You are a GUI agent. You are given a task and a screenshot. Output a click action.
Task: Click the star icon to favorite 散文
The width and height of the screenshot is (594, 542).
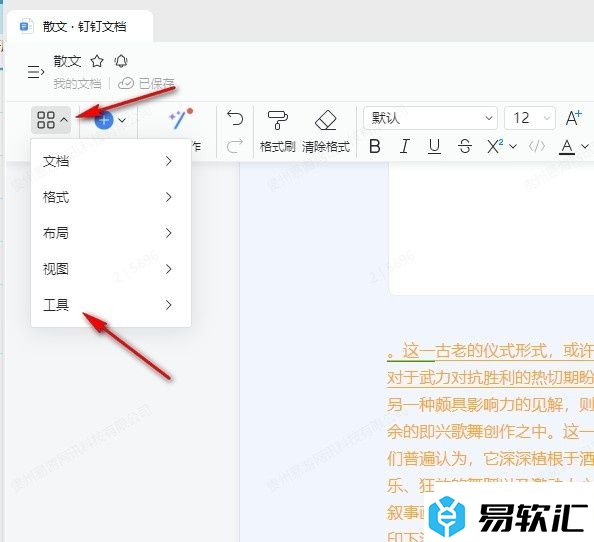(97, 61)
